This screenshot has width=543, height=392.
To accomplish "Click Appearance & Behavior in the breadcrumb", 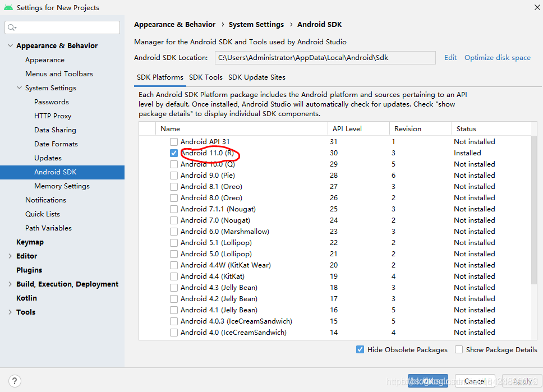I will [174, 25].
